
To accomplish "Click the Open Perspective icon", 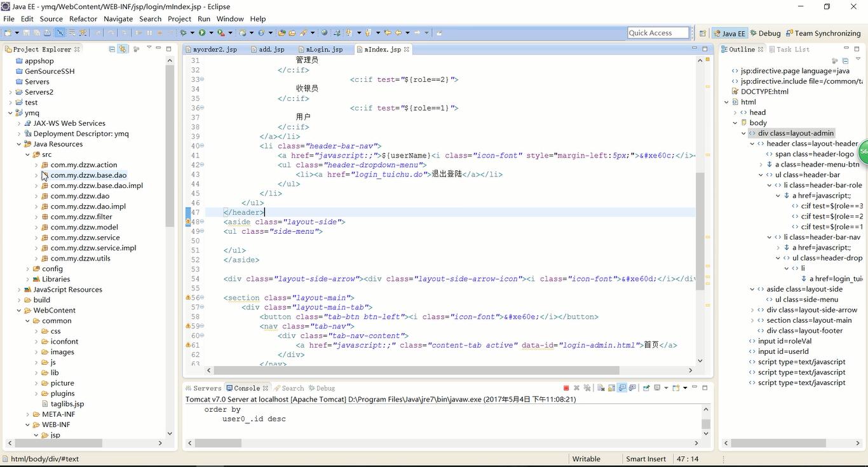I will point(702,33).
